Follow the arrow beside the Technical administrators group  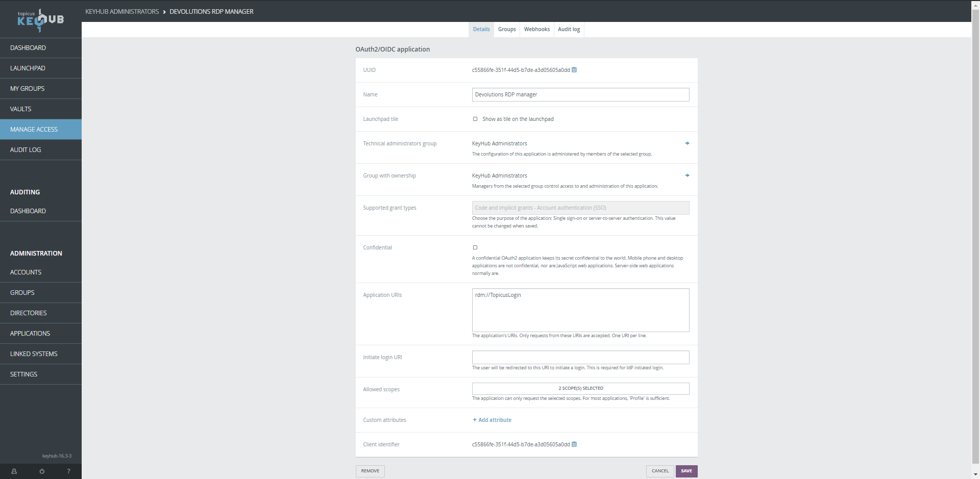[x=687, y=143]
